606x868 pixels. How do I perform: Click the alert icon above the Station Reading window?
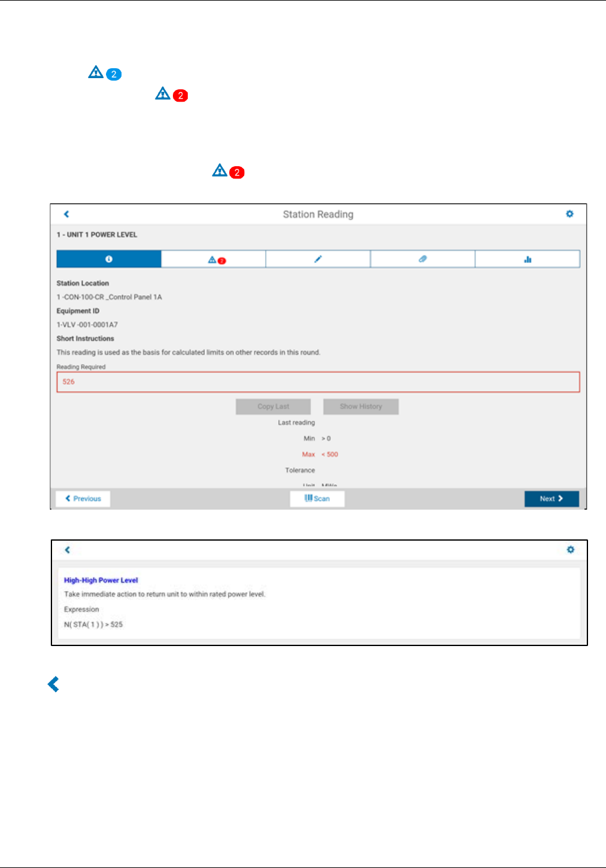[x=229, y=171]
